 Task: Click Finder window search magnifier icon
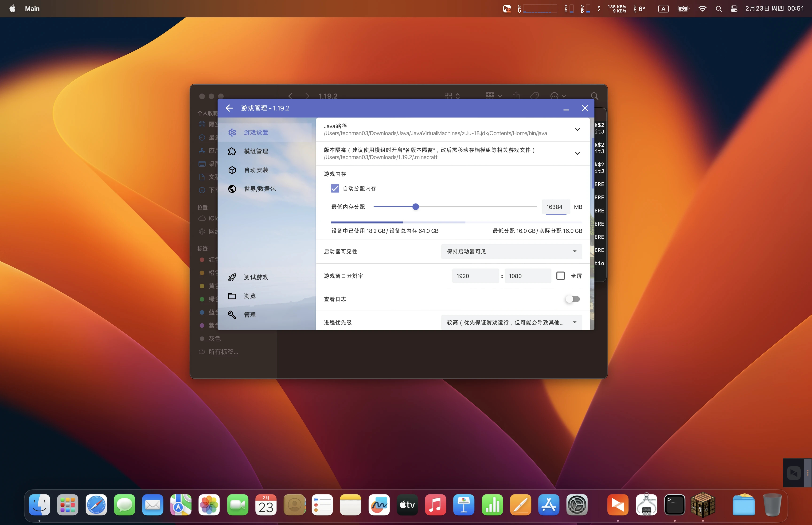click(594, 96)
